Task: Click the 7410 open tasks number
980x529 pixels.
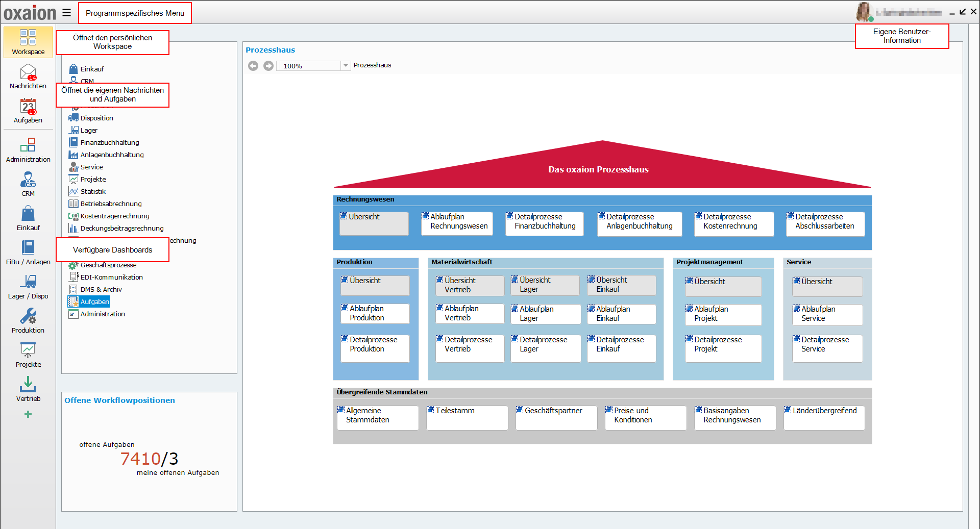Action: [x=141, y=459]
